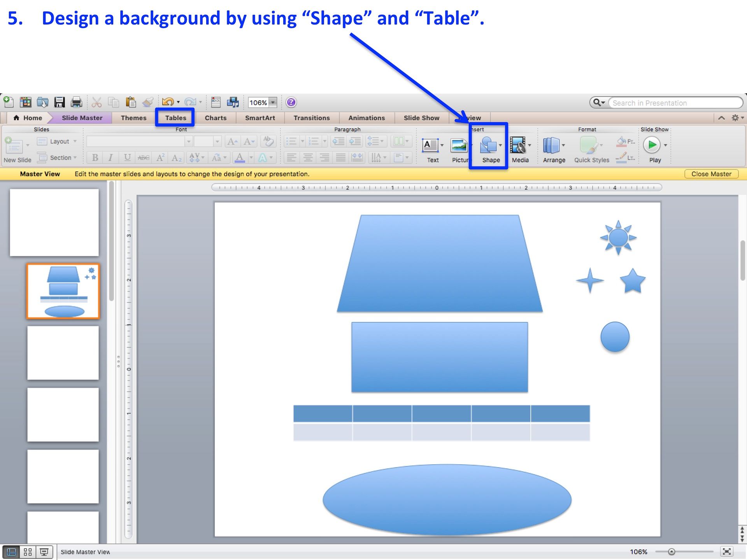
Task: Toggle bold formatting
Action: point(94,157)
